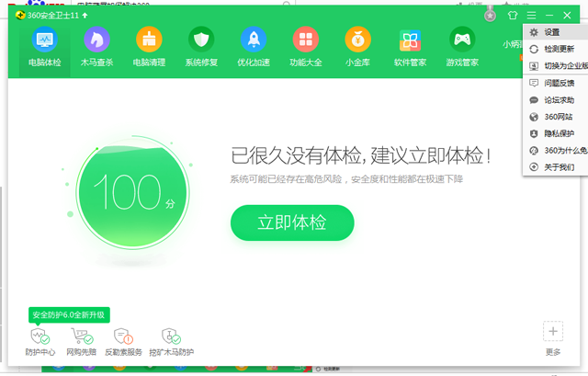
Task: Minimize the 360安全卫士 window
Action: (549, 15)
